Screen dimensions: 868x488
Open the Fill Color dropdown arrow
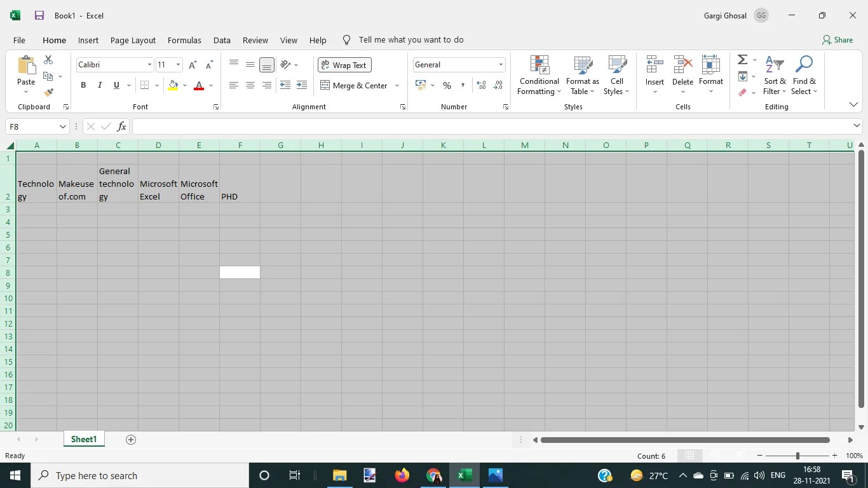tap(184, 85)
